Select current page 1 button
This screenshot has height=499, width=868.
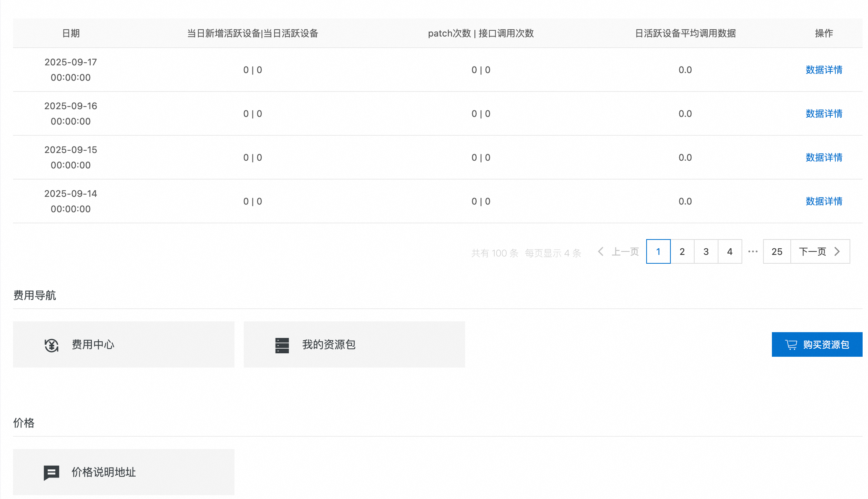658,251
